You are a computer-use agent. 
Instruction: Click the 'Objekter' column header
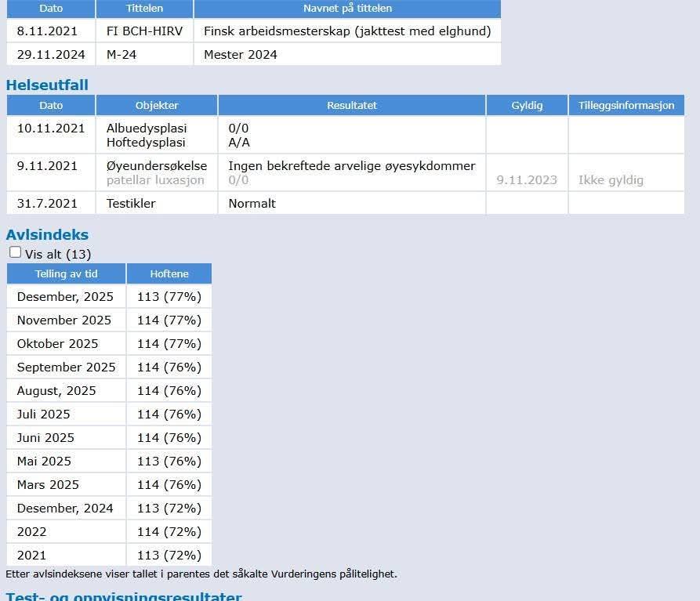pyautogui.click(x=157, y=105)
